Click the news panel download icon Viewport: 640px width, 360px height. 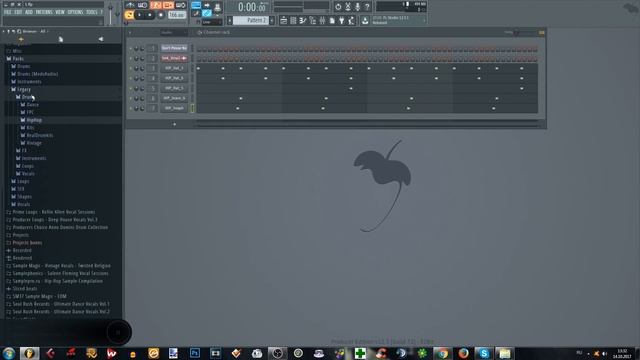365,20
